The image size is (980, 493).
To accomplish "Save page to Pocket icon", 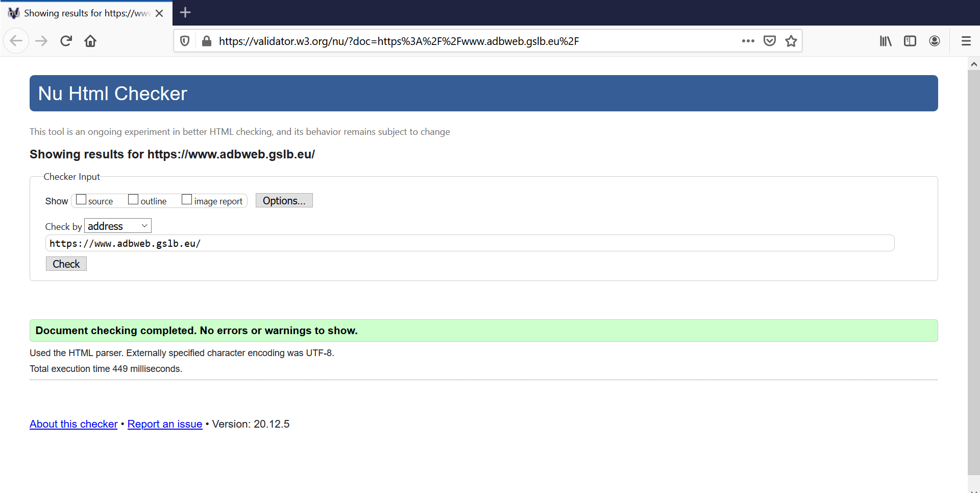I will click(770, 41).
